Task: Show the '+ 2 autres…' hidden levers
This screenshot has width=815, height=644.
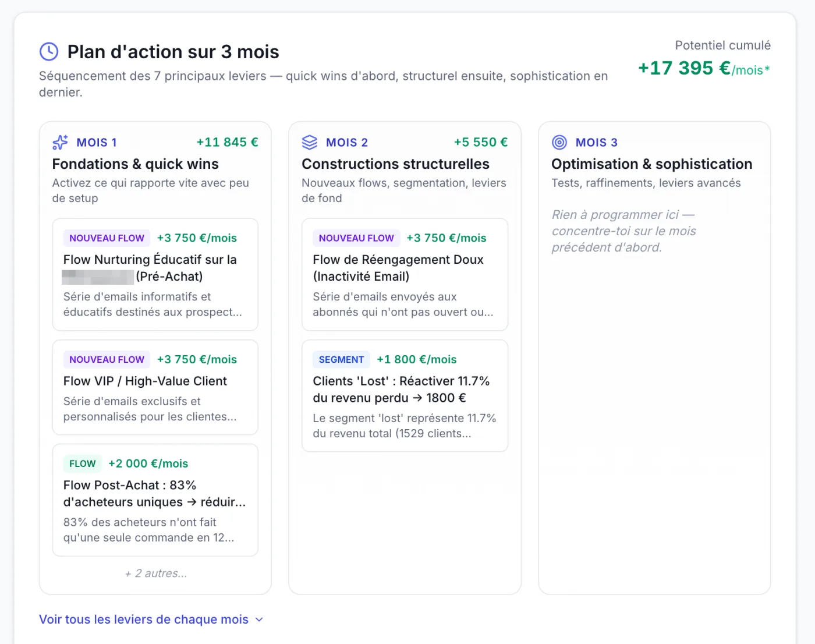Action: tap(155, 574)
